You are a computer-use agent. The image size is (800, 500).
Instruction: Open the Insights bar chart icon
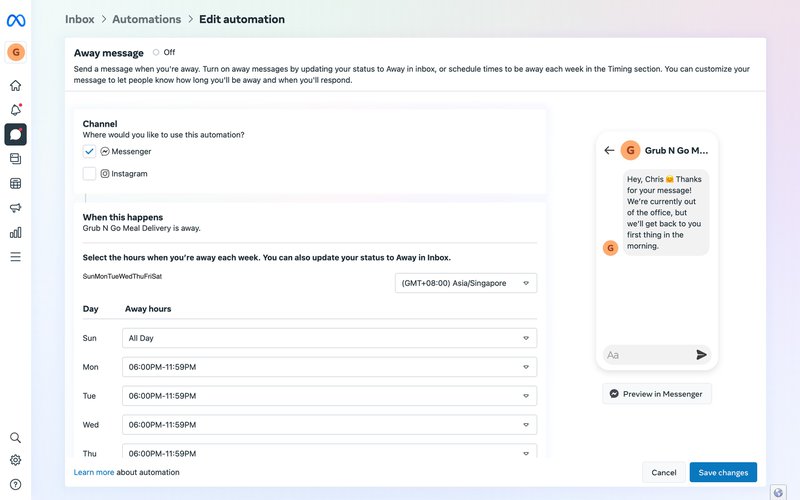point(15,233)
